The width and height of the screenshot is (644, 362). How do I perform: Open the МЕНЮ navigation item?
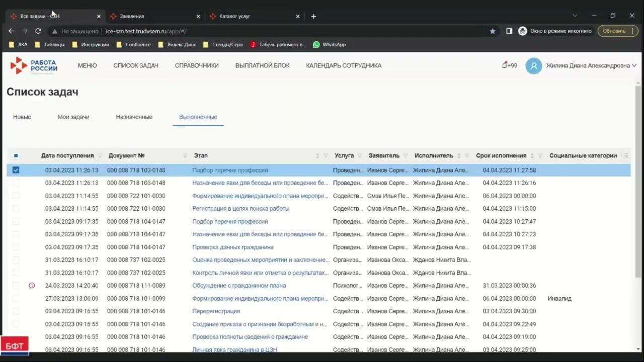(x=88, y=66)
